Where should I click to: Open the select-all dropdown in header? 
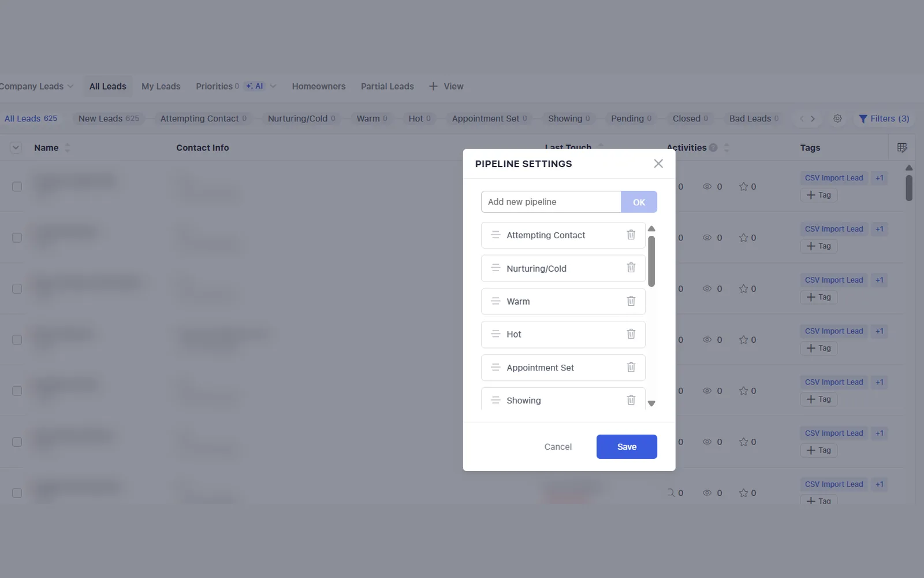16,147
